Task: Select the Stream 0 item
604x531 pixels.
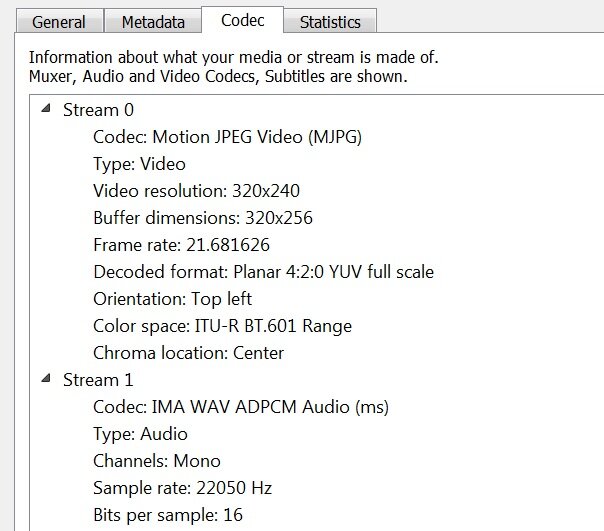Action: pos(98,110)
